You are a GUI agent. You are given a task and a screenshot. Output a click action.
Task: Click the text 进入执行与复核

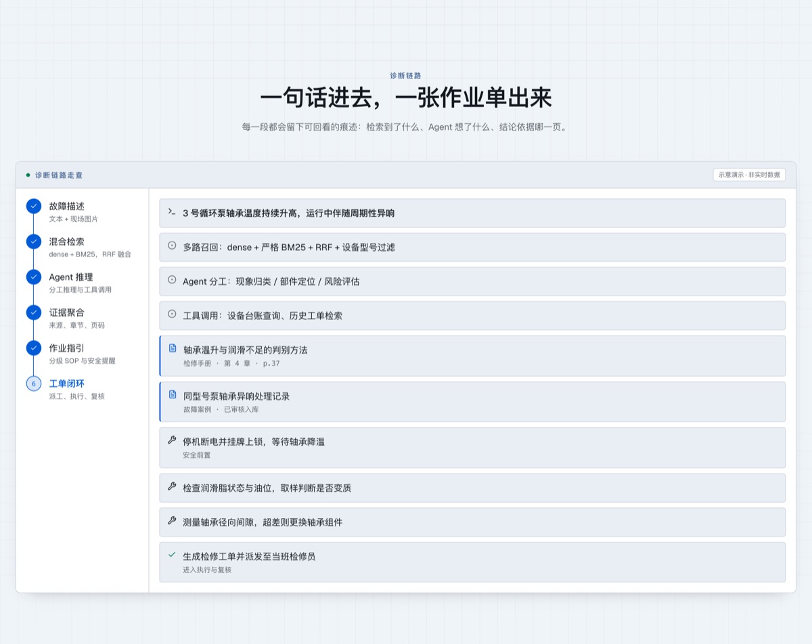[x=207, y=570]
